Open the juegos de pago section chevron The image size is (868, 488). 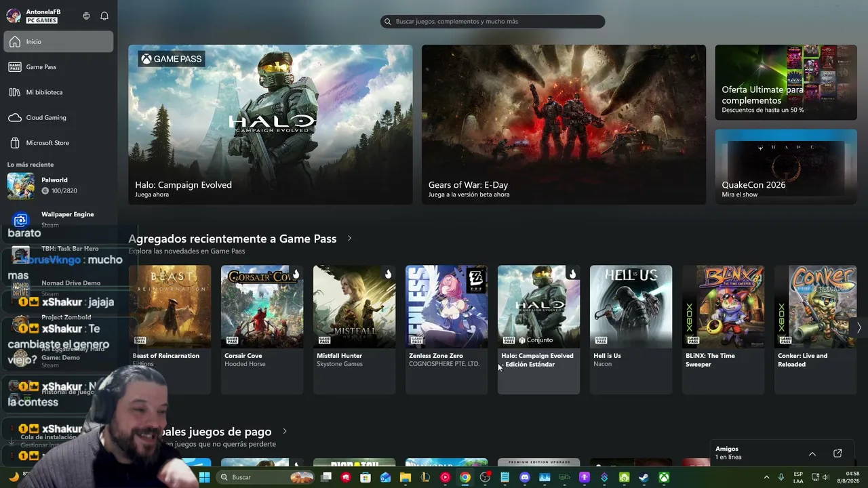click(285, 431)
